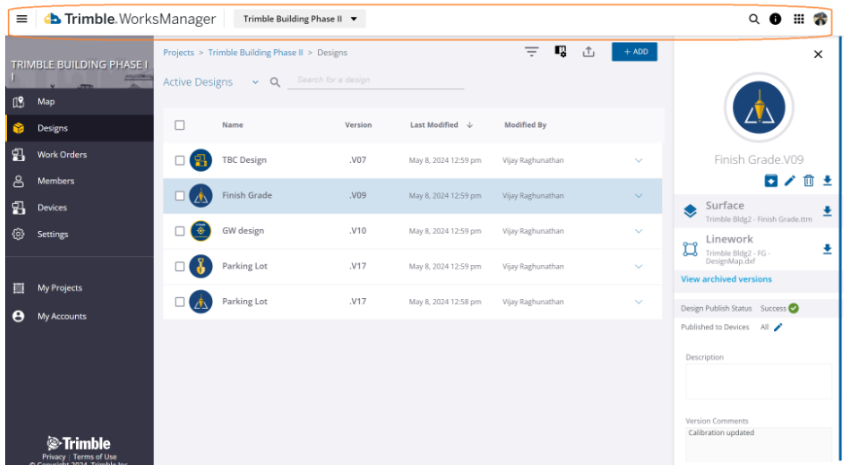
Task: Download the Linework file
Action: pos(827,248)
